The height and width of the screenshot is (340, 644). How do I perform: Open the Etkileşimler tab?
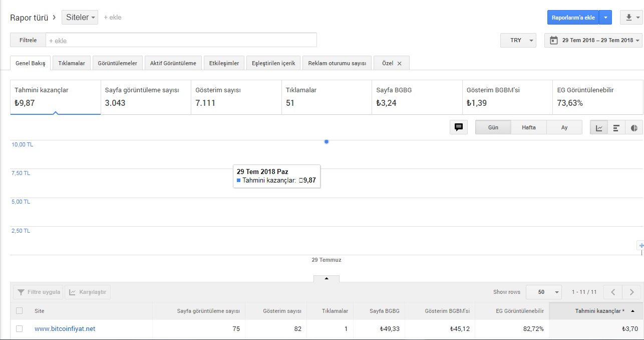[x=224, y=63]
